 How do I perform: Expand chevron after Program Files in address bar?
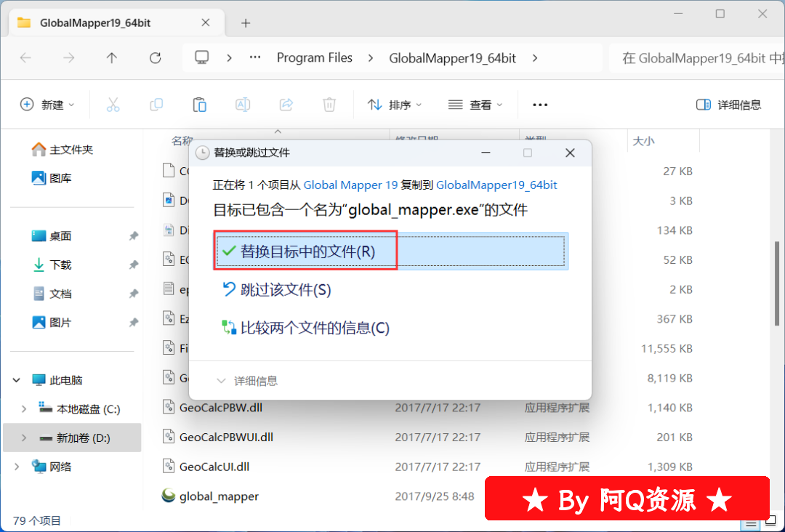click(x=371, y=58)
